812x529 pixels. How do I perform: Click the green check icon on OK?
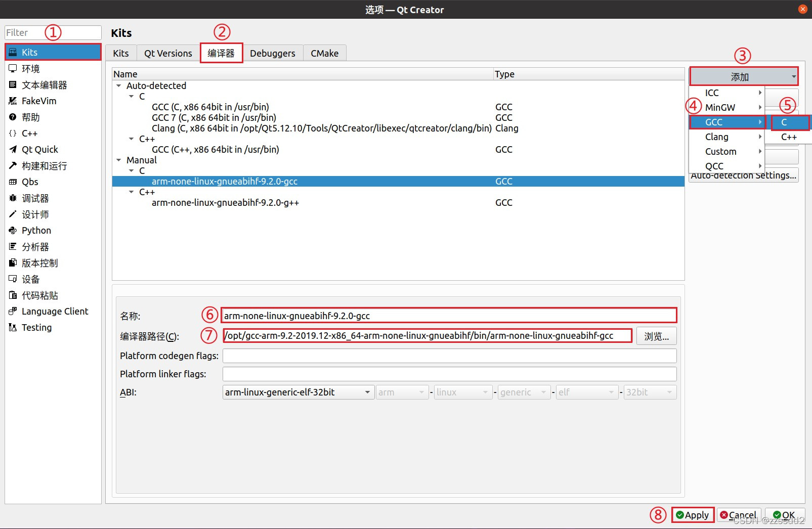click(777, 515)
